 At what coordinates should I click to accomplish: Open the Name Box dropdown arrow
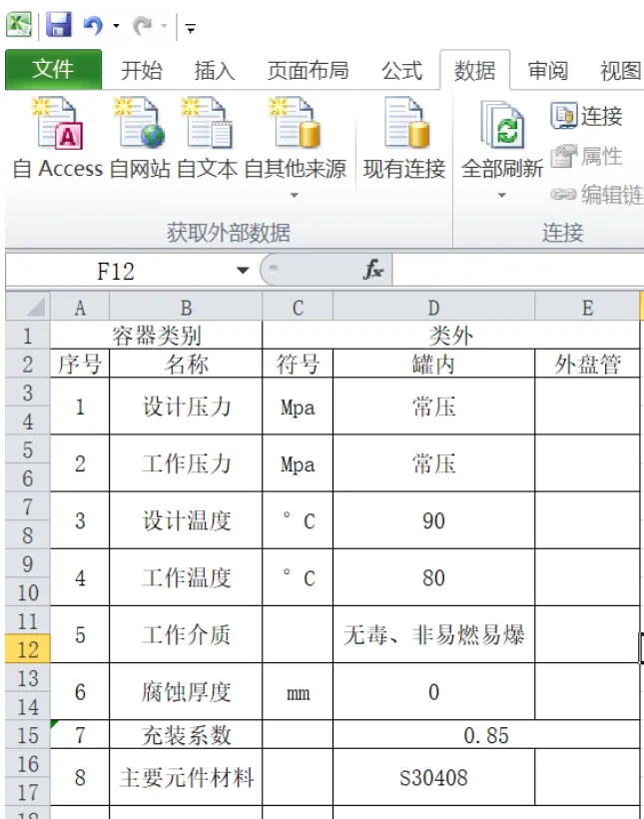(x=243, y=271)
